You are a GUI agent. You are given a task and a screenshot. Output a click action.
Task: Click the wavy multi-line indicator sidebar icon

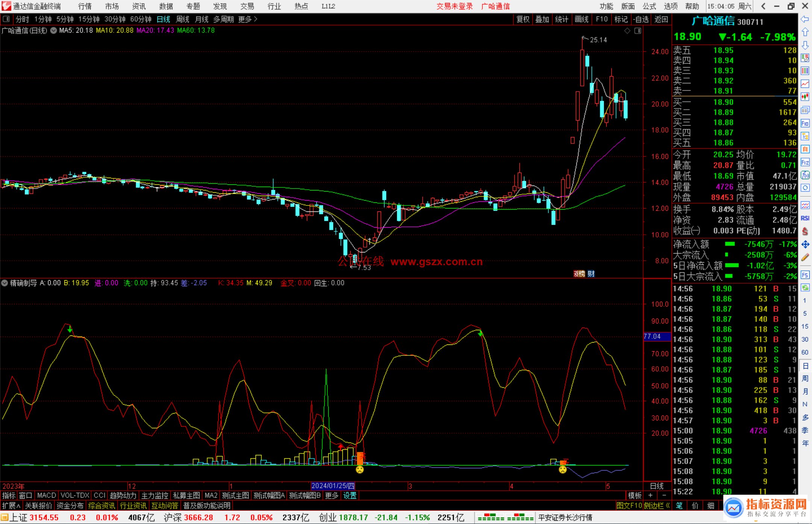tap(805, 205)
